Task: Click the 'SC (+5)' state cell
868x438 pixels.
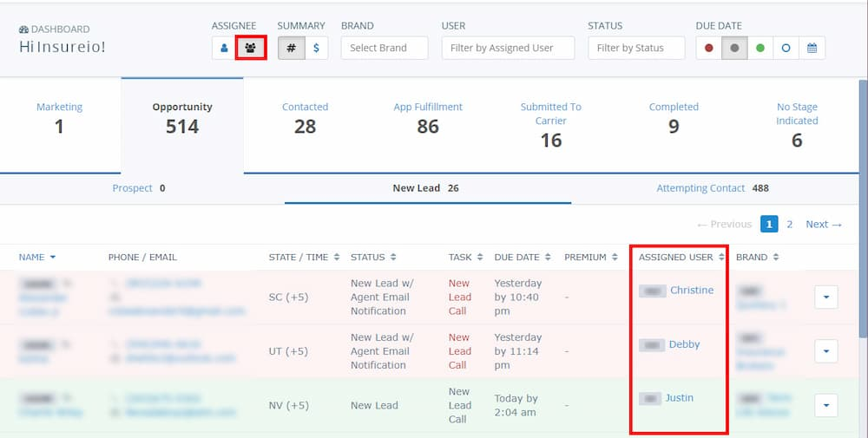Action: pos(288,297)
